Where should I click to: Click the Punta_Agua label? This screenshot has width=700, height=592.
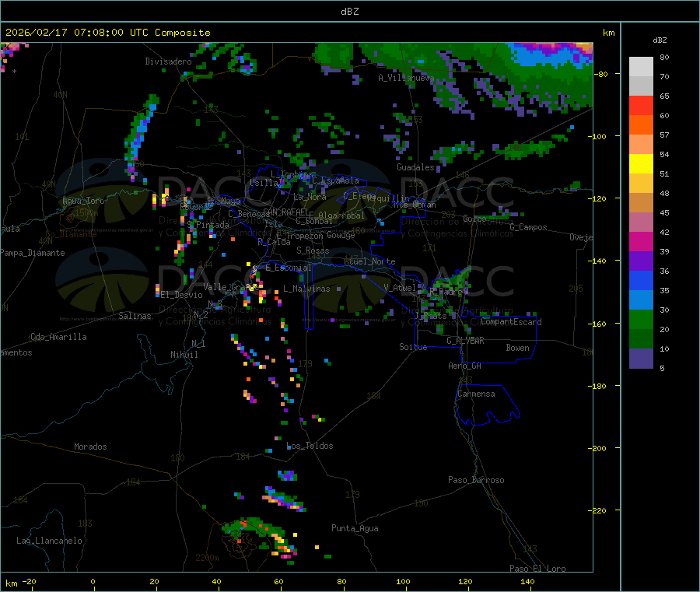point(355,529)
